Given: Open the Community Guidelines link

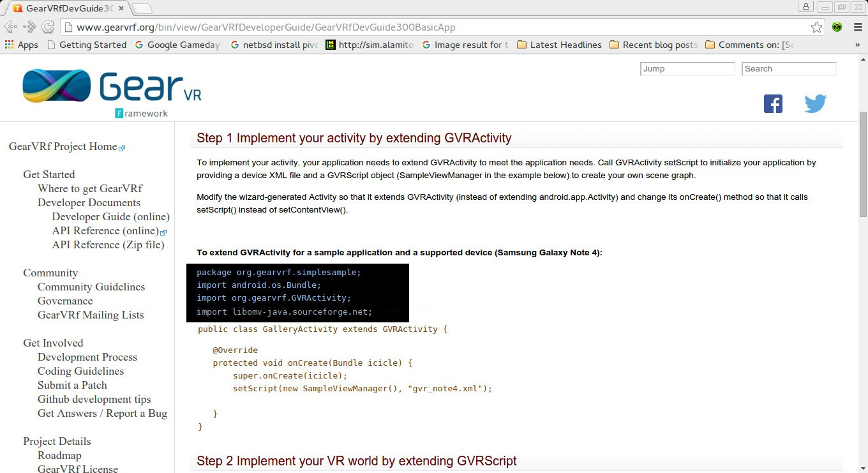Looking at the screenshot, I should [x=91, y=287].
